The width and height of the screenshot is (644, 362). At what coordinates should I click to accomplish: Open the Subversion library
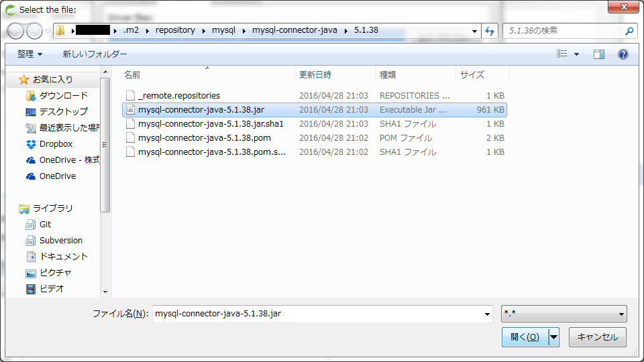click(x=60, y=241)
